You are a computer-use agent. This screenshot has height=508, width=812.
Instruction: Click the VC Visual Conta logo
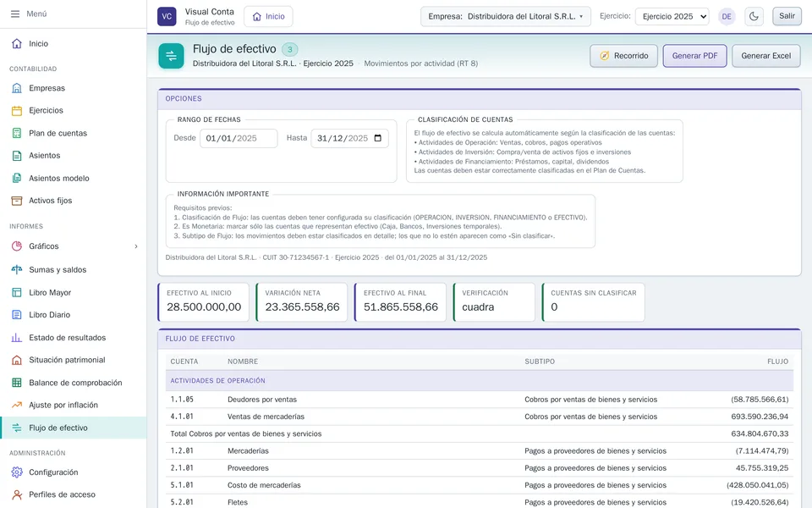coord(167,16)
